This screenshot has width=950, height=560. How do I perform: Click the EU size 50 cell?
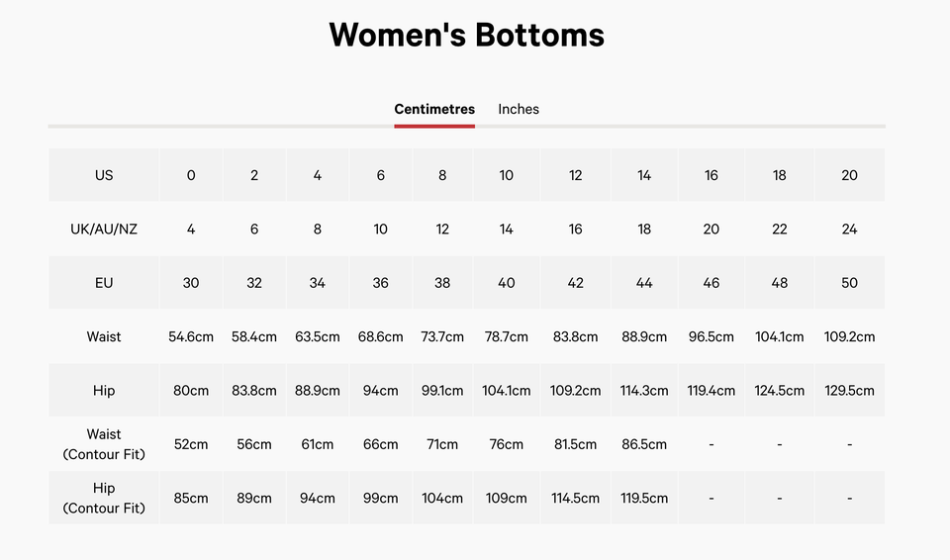point(849,283)
